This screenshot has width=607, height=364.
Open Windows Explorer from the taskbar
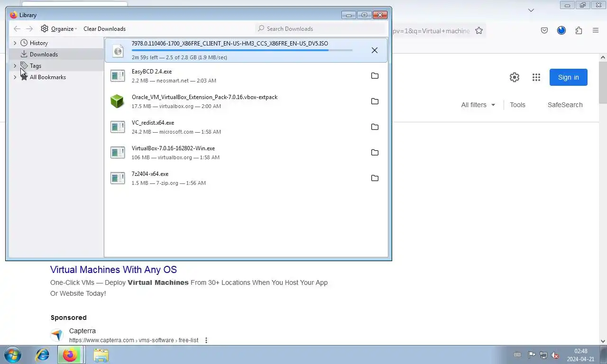[x=101, y=355]
